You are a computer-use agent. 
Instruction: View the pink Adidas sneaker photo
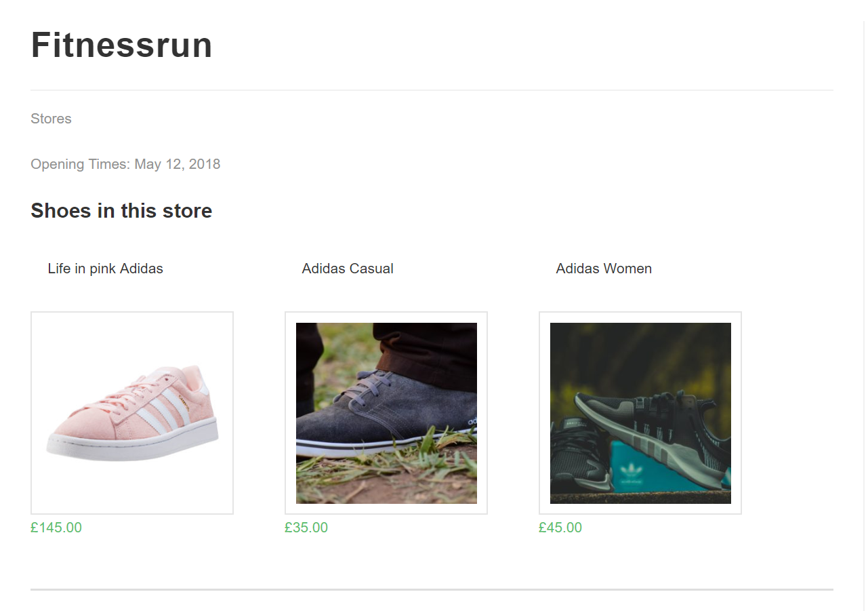coord(132,413)
